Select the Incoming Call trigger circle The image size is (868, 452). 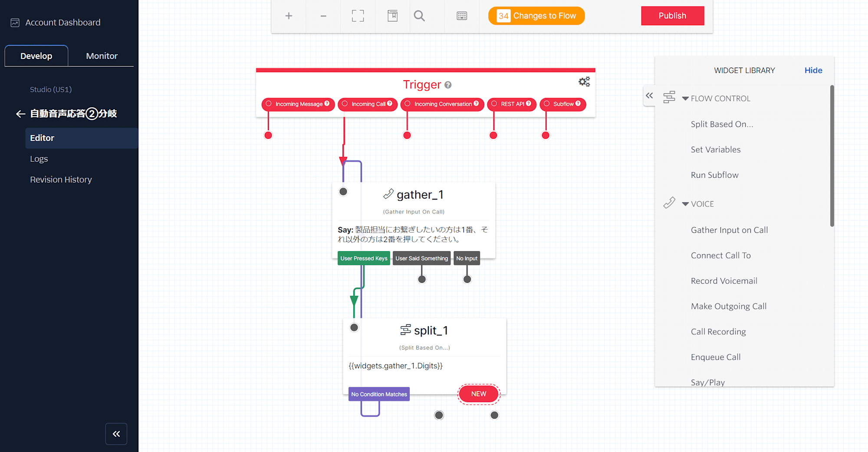345,104
